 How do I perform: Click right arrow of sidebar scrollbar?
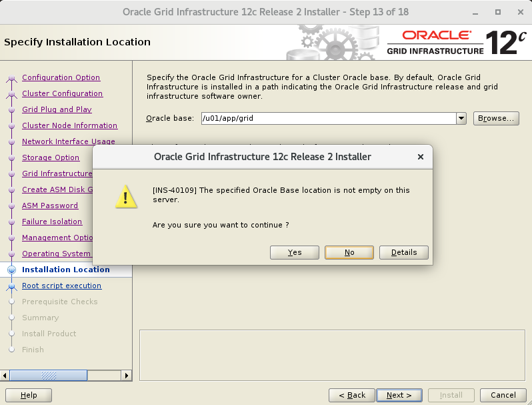126,376
